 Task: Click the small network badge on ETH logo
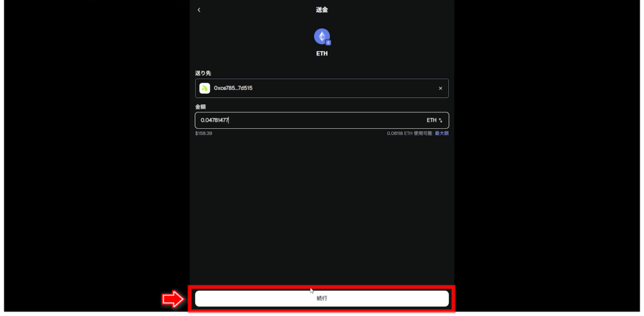click(x=328, y=42)
